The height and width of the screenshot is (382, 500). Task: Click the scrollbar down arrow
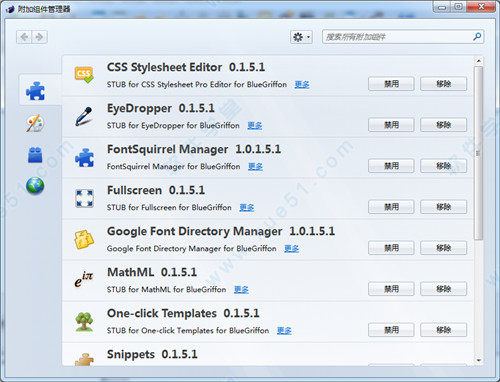478,360
